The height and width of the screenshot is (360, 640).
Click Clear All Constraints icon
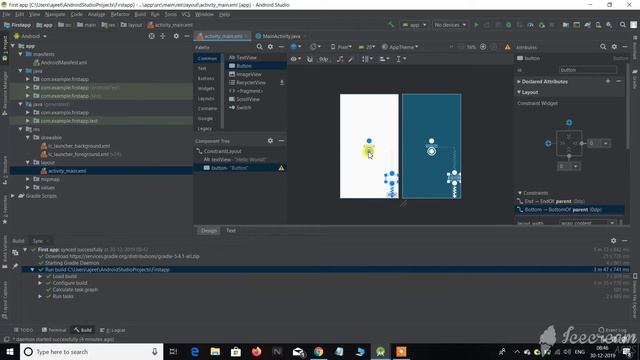pyautogui.click(x=340, y=59)
